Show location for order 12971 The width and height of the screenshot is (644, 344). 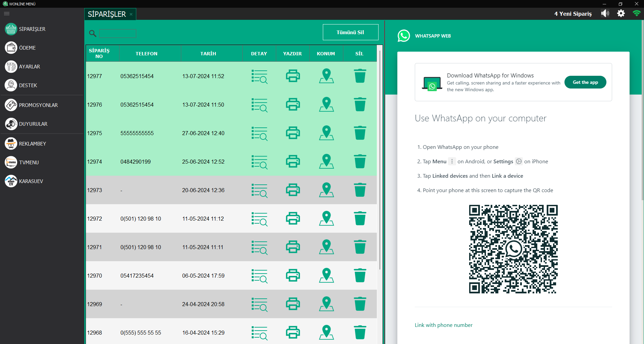tap(326, 247)
